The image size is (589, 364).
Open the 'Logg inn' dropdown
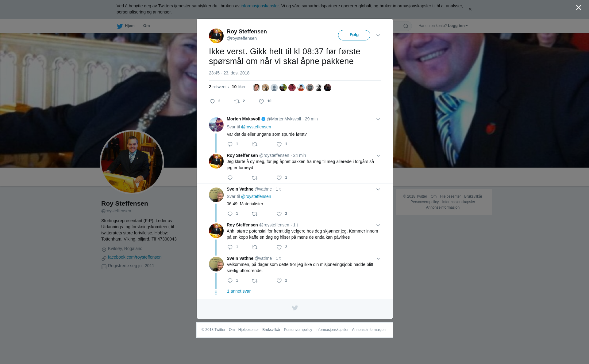[458, 26]
